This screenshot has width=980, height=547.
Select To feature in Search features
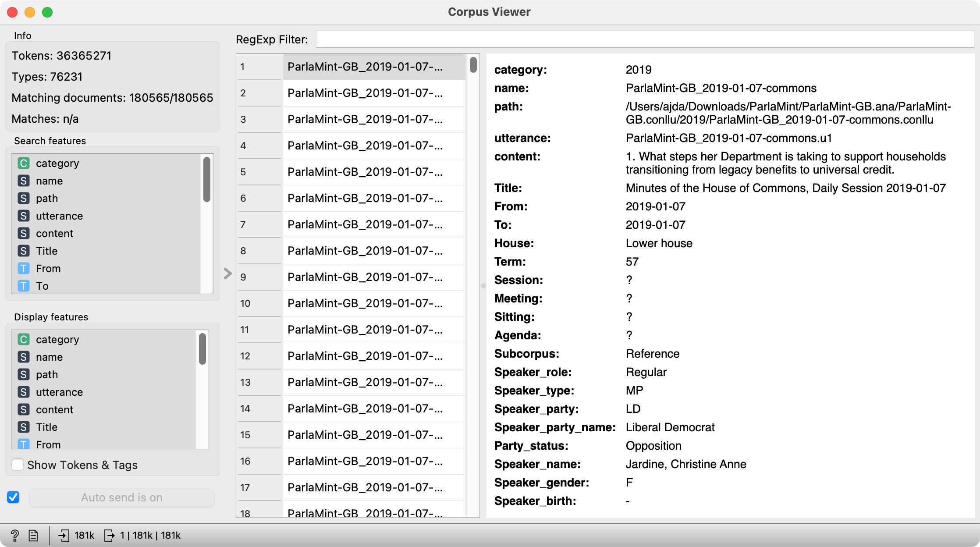point(42,286)
